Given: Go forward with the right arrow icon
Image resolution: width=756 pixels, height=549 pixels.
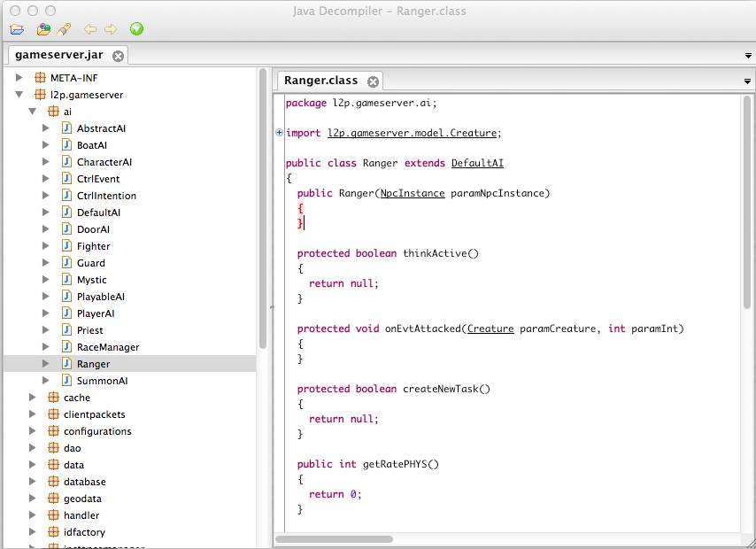Looking at the screenshot, I should [111, 29].
